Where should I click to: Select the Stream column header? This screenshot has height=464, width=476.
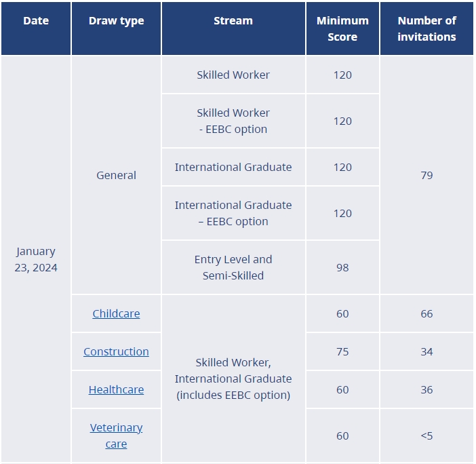[x=233, y=20]
